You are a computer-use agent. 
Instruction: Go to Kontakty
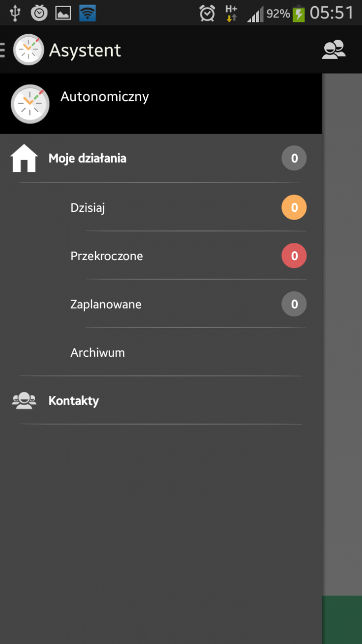tap(161, 401)
